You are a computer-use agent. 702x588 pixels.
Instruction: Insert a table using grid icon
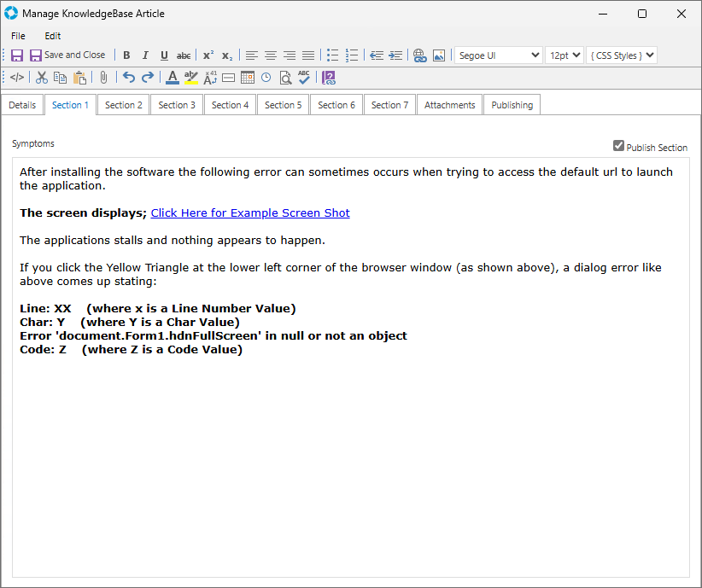(248, 78)
